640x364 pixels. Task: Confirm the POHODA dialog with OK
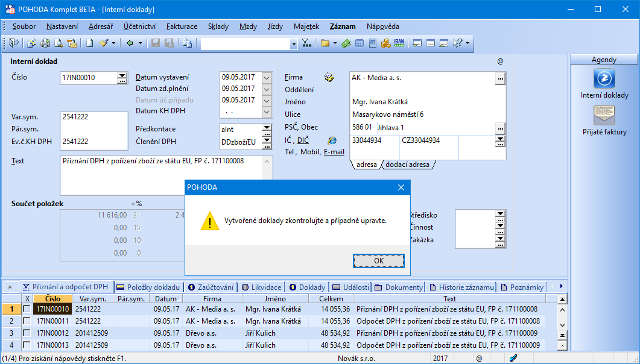(379, 261)
